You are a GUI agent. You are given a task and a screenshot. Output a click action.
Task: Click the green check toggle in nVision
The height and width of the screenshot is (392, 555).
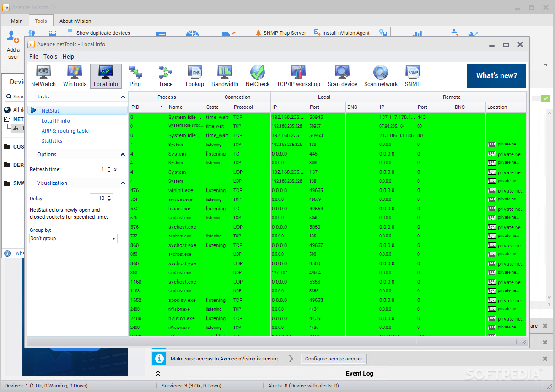pos(545,98)
